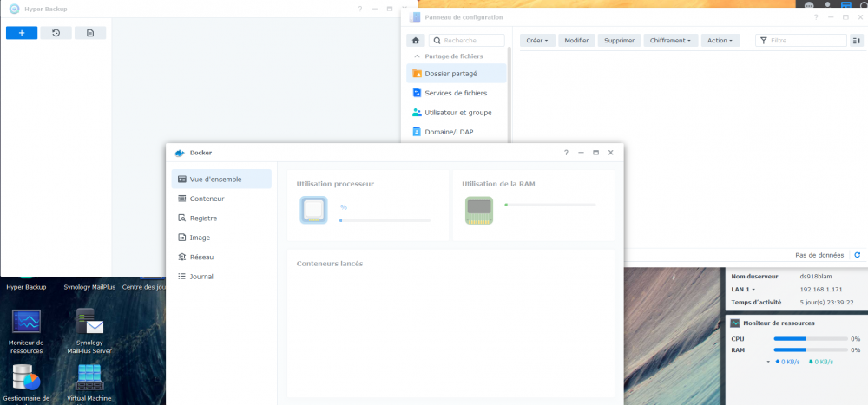Select Dossier partagé in Control Panel
This screenshot has width=868, height=405.
pyautogui.click(x=457, y=74)
